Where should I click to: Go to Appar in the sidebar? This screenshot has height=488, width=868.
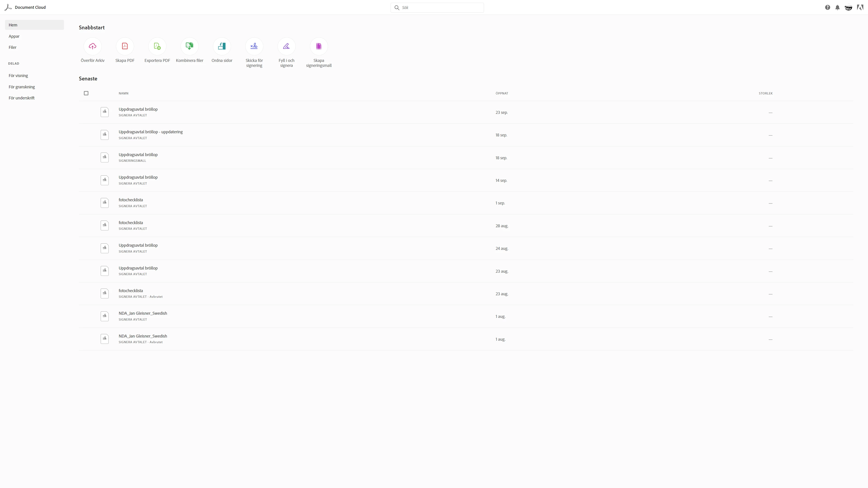(14, 36)
